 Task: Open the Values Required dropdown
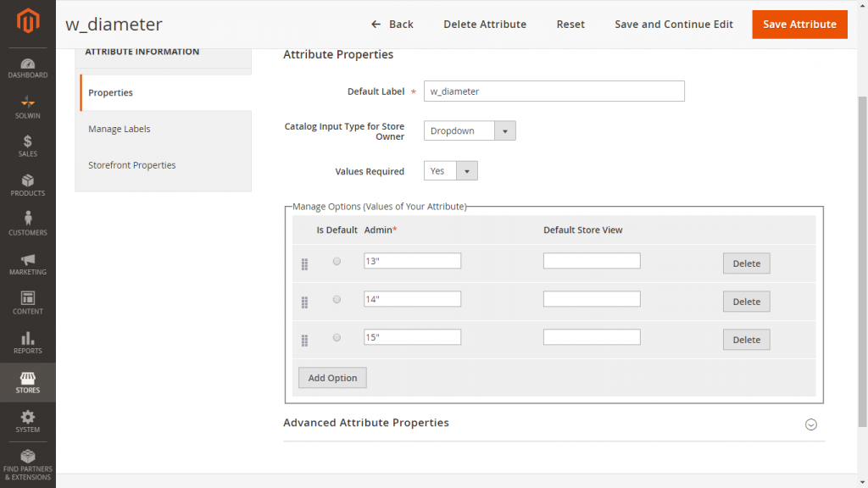[x=450, y=171]
